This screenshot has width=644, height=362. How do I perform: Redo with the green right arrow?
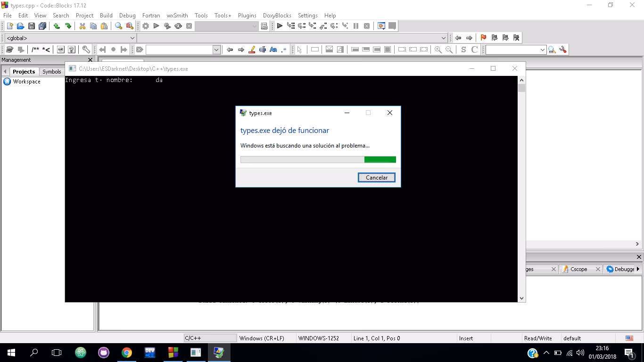[68, 26]
